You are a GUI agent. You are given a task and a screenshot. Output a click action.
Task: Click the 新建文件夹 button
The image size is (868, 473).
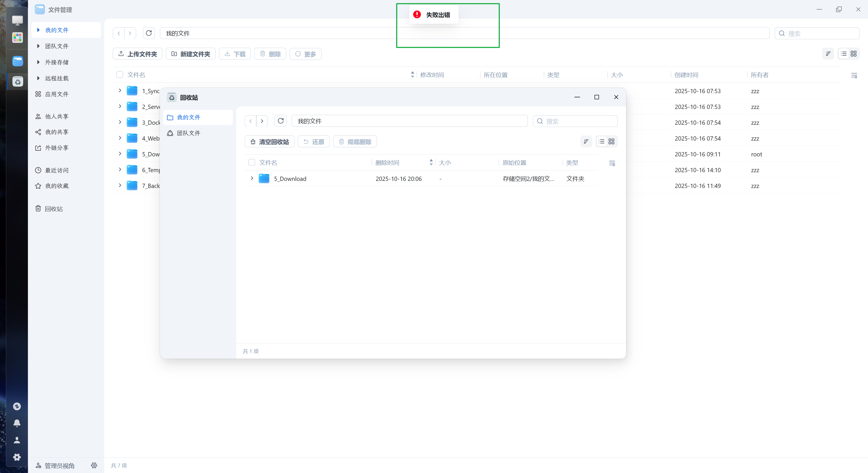coord(190,54)
